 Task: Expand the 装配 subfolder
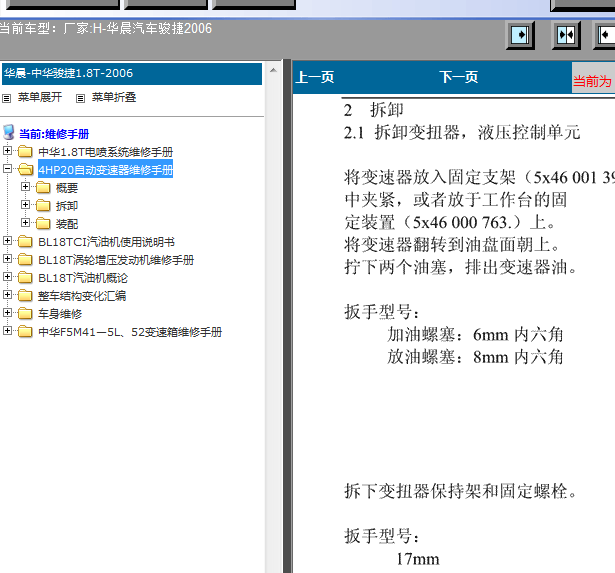pyautogui.click(x=25, y=223)
